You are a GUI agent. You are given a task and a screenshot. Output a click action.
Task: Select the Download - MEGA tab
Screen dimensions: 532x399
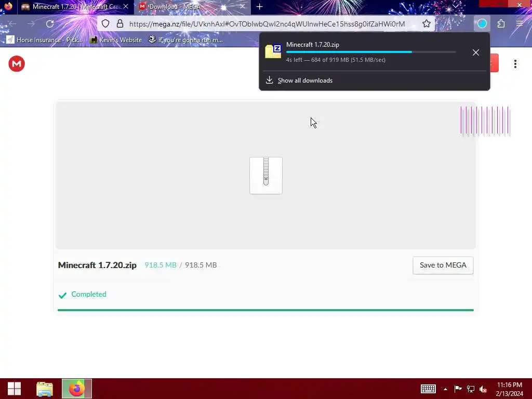(192, 7)
